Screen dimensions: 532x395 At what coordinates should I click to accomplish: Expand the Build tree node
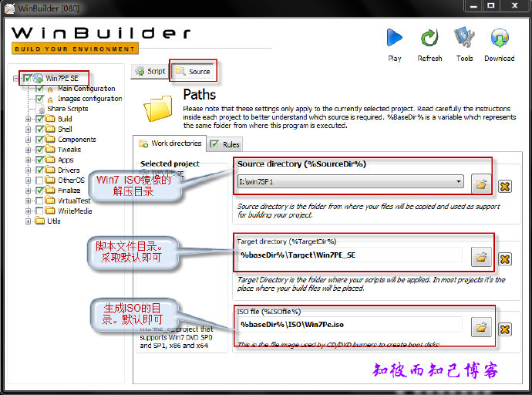29,119
